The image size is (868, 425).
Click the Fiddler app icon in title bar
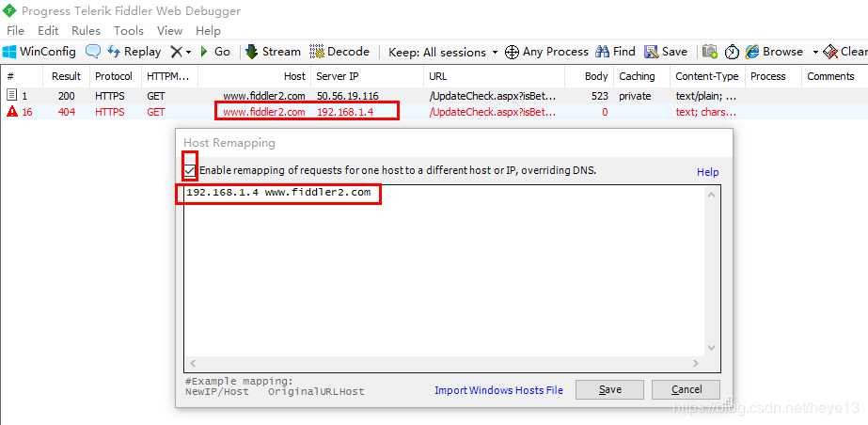point(9,10)
